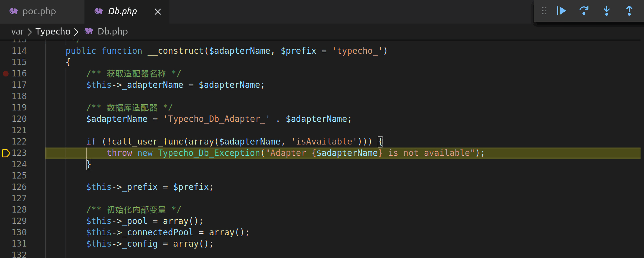
Task: Click $this->_config on line 131
Action: tap(122, 244)
